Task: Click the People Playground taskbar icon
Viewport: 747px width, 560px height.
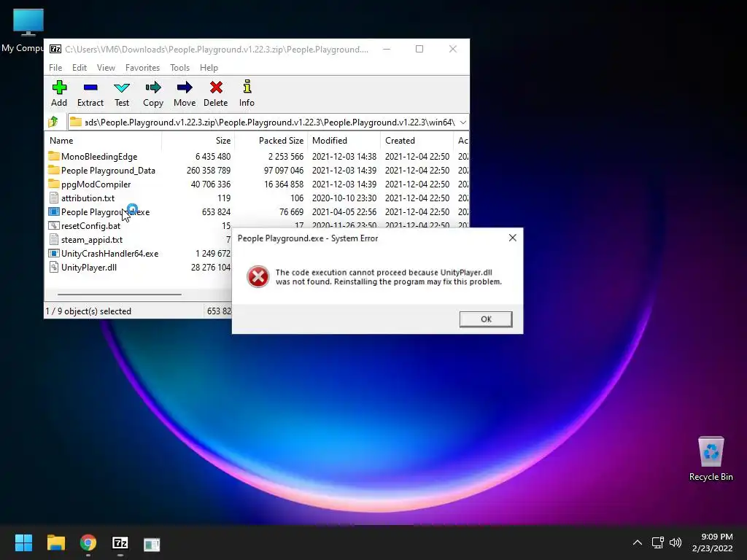Action: 152,544
